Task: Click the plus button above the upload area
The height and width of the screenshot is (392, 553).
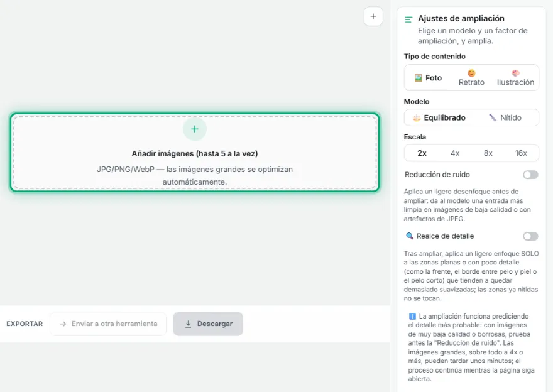Action: coord(373,16)
